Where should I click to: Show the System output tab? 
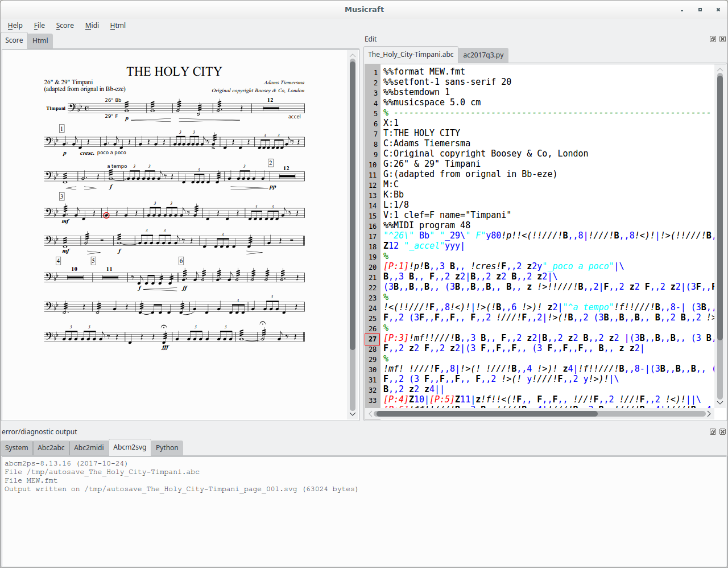(x=17, y=448)
